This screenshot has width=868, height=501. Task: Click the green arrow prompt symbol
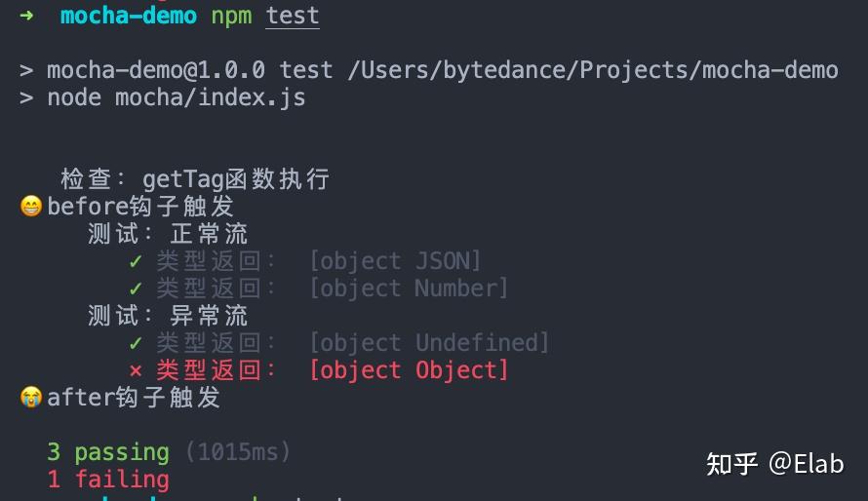[x=26, y=17]
